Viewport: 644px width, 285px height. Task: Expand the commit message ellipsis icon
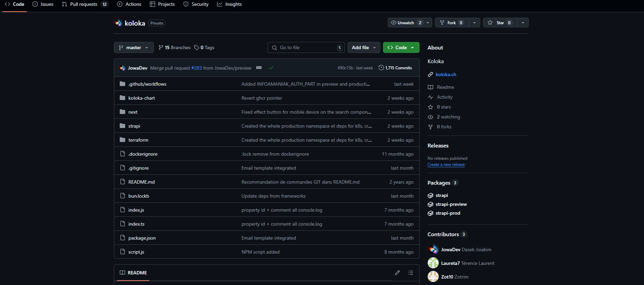tap(259, 68)
